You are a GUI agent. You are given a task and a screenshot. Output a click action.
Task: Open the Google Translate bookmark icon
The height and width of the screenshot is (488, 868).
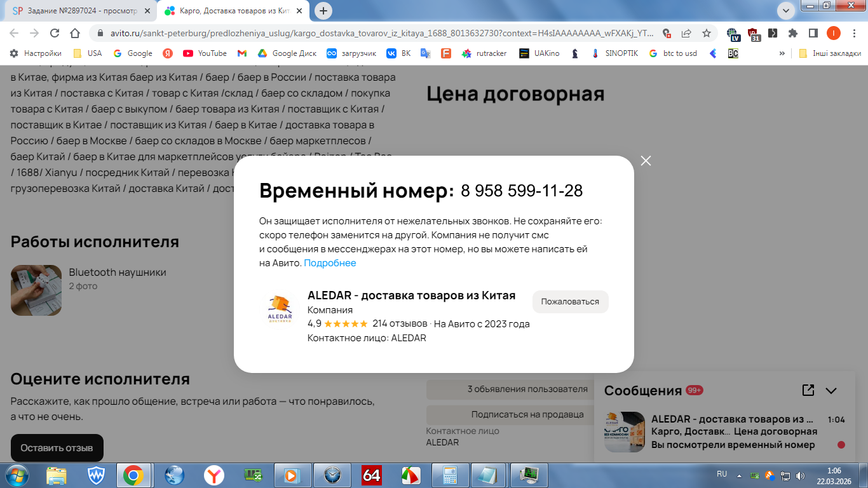(426, 53)
